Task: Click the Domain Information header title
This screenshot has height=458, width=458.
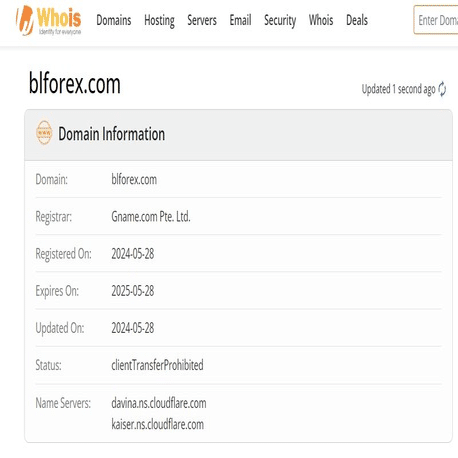Action: (111, 134)
